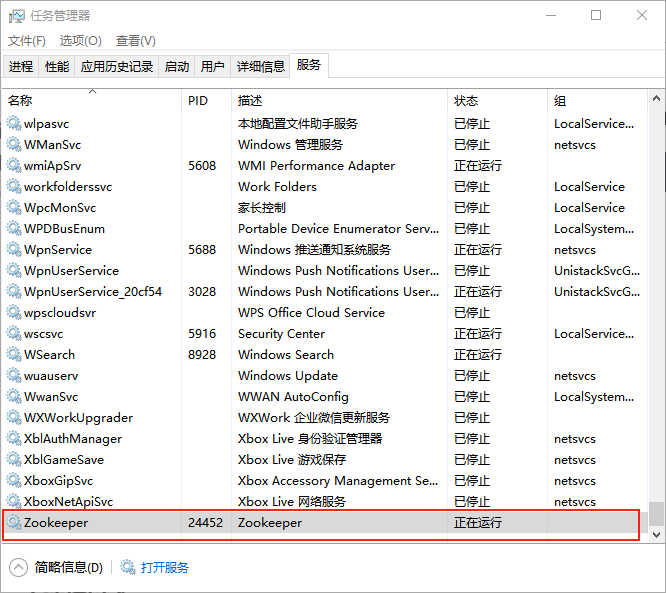Collapse to 简略信息 with the chevron button
This screenshot has width=666, height=593.
pos(18,567)
